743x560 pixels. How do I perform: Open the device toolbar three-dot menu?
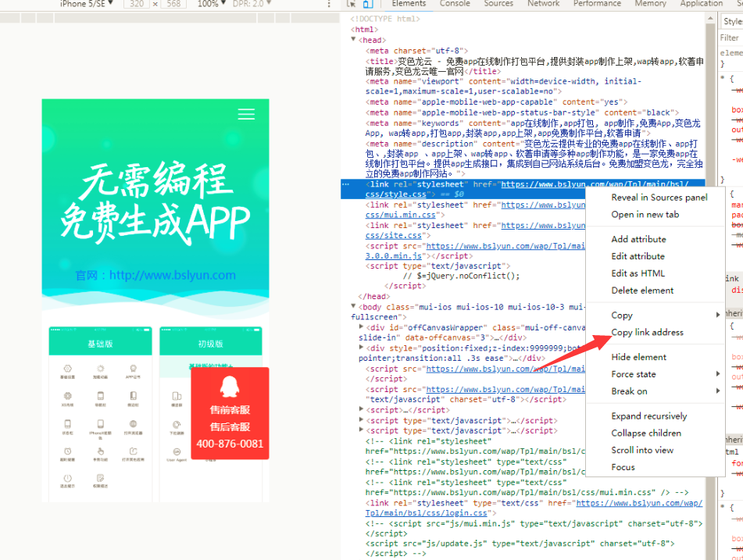coord(329,4)
